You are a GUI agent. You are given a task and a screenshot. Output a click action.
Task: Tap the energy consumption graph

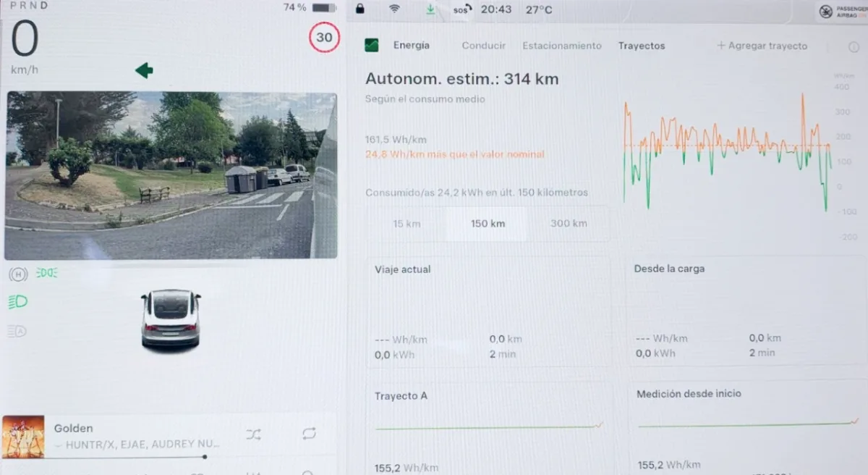[727, 154]
